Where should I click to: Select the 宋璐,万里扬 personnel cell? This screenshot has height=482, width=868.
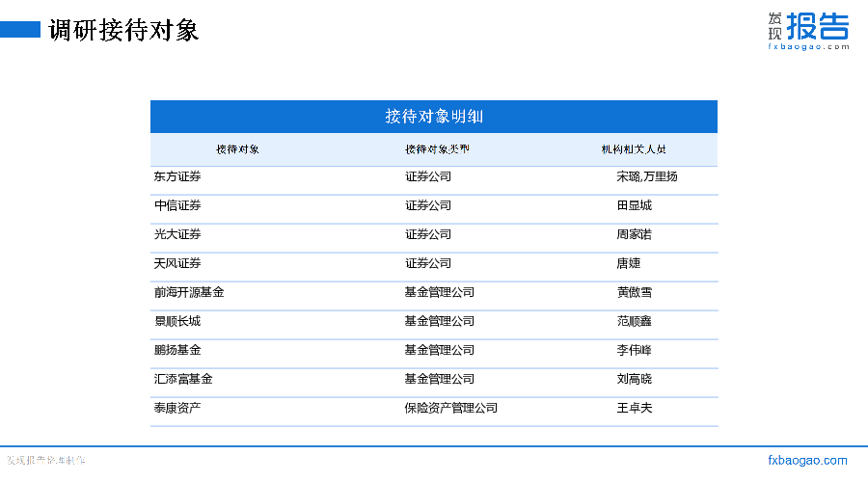click(x=647, y=176)
